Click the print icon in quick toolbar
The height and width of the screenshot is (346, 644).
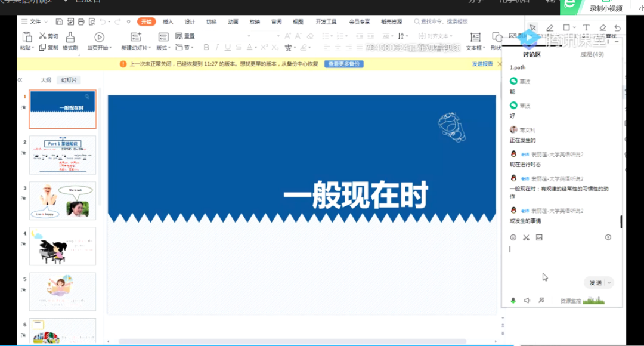pos(80,21)
